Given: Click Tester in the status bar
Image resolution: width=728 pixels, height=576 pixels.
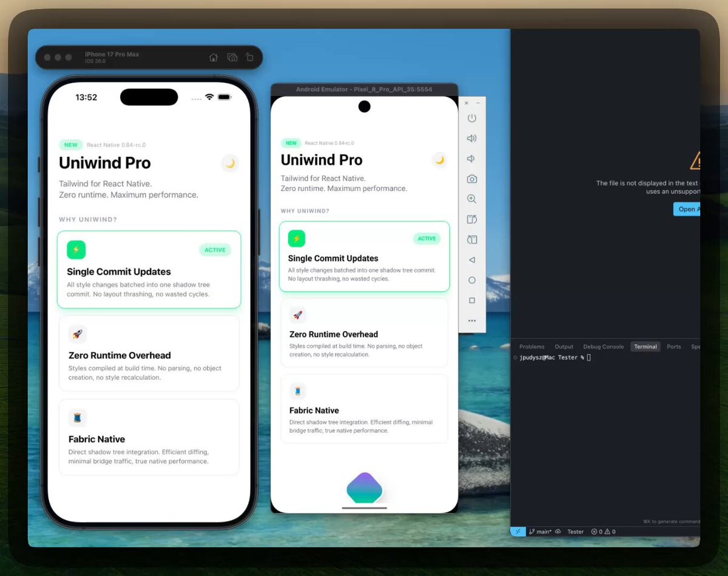Looking at the screenshot, I should click(576, 532).
